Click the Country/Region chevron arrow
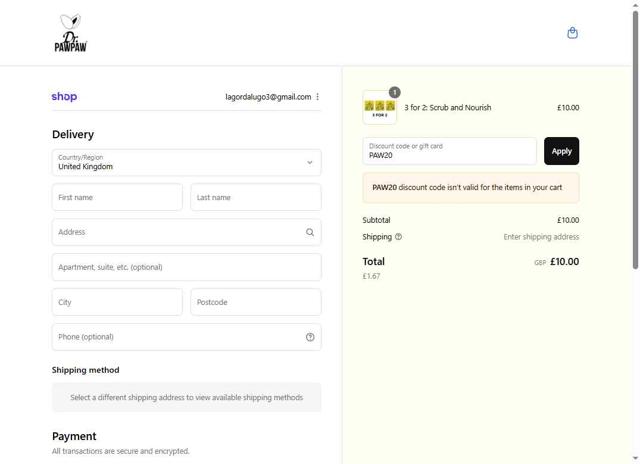Image resolution: width=640 pixels, height=464 pixels. (x=310, y=162)
